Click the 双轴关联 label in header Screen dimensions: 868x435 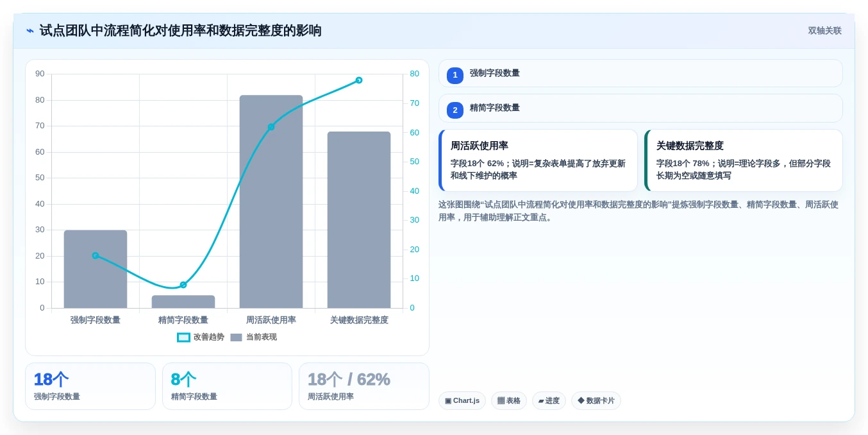tap(824, 31)
